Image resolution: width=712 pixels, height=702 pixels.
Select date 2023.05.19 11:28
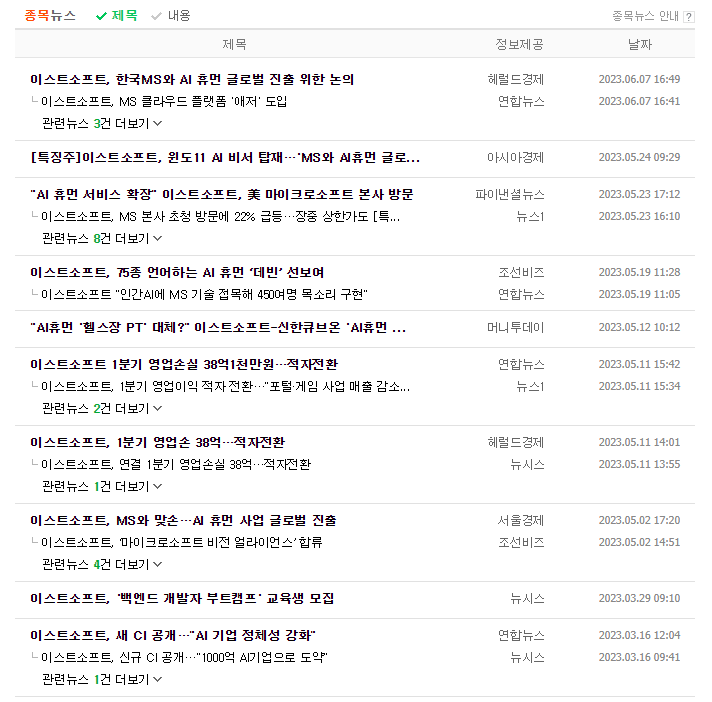pos(639,272)
